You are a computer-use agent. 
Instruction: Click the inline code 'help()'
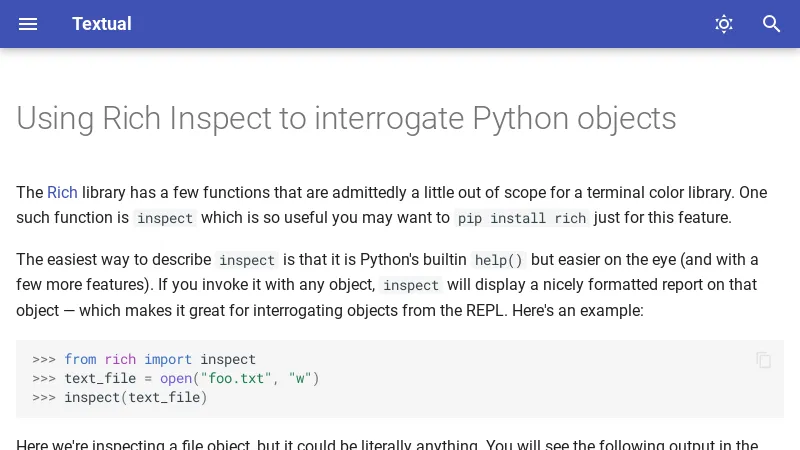pos(498,260)
